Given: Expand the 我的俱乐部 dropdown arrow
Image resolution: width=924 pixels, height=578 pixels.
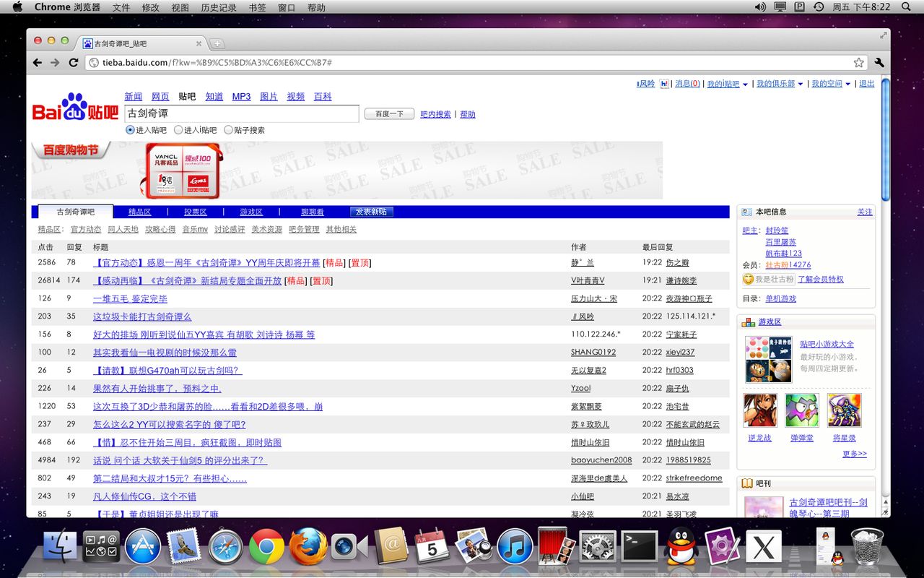Looking at the screenshot, I should (801, 85).
